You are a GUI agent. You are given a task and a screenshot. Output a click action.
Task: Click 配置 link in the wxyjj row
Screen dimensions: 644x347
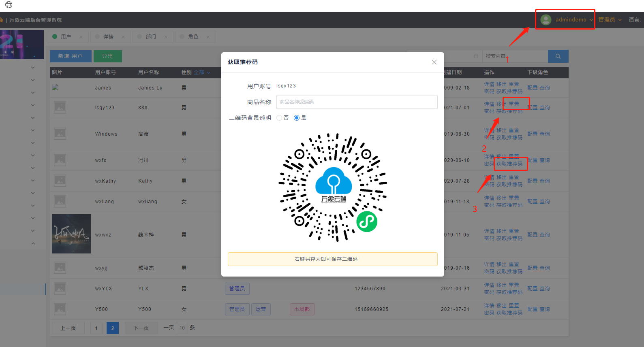click(x=533, y=268)
